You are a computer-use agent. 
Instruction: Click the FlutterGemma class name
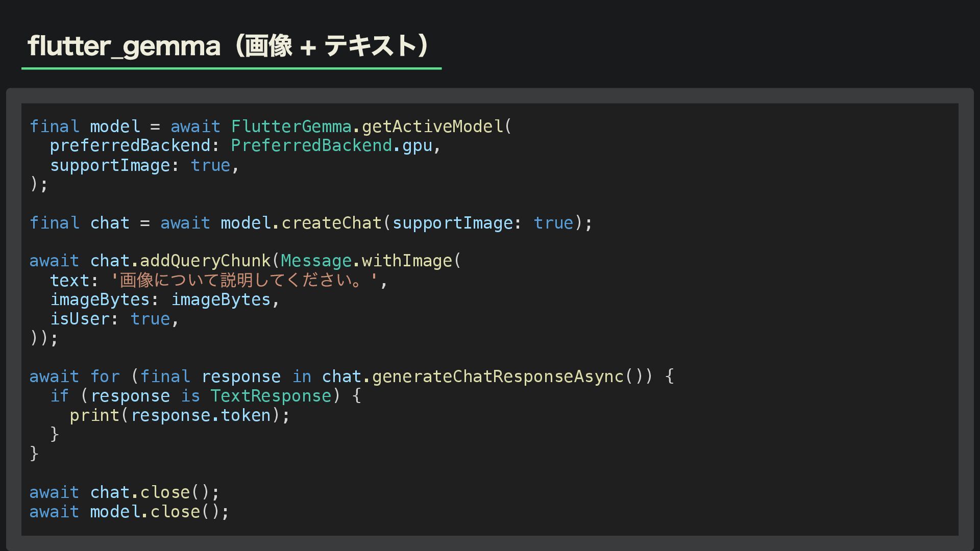click(291, 126)
